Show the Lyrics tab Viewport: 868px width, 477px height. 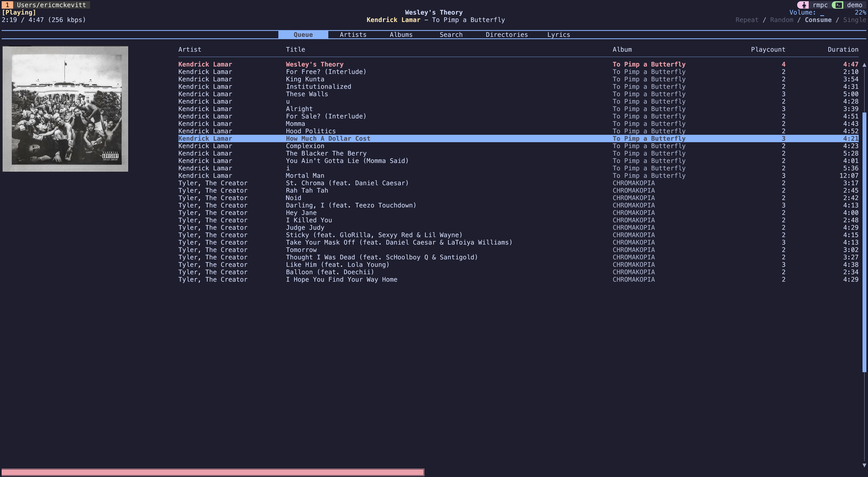(558, 35)
